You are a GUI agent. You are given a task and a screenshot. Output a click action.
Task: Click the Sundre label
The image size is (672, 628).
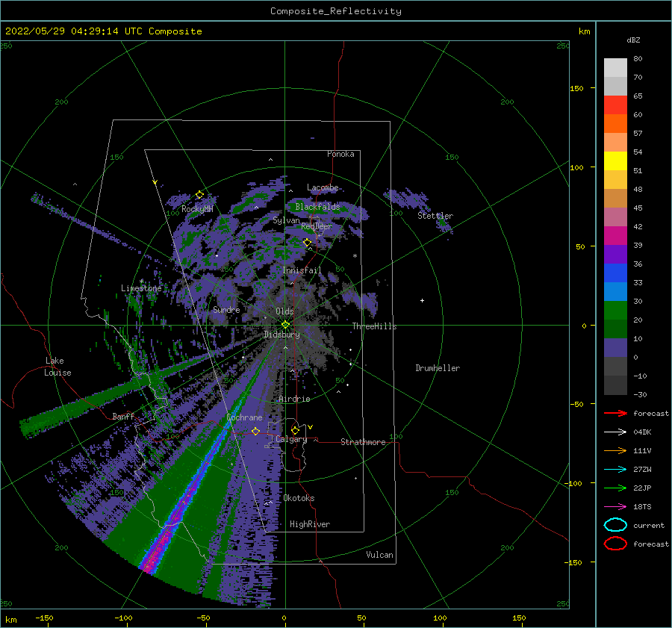click(x=226, y=309)
